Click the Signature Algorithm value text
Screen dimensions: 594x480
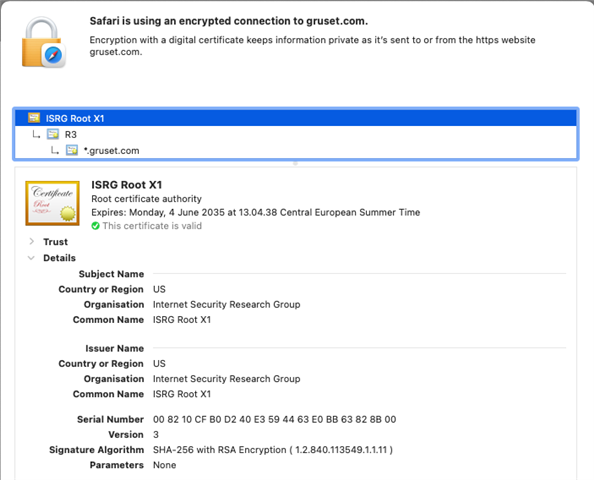pyautogui.click(x=273, y=450)
